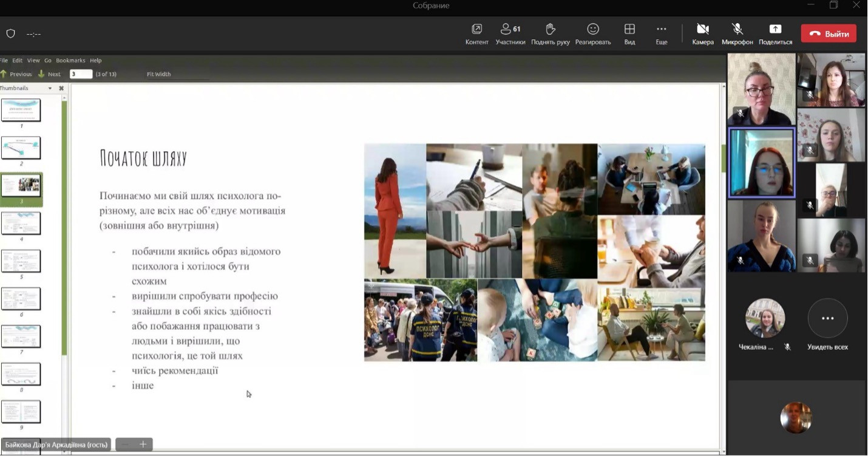The width and height of the screenshot is (868, 458).
Task: Click the Поделиться share screen icon
Action: coord(775,30)
